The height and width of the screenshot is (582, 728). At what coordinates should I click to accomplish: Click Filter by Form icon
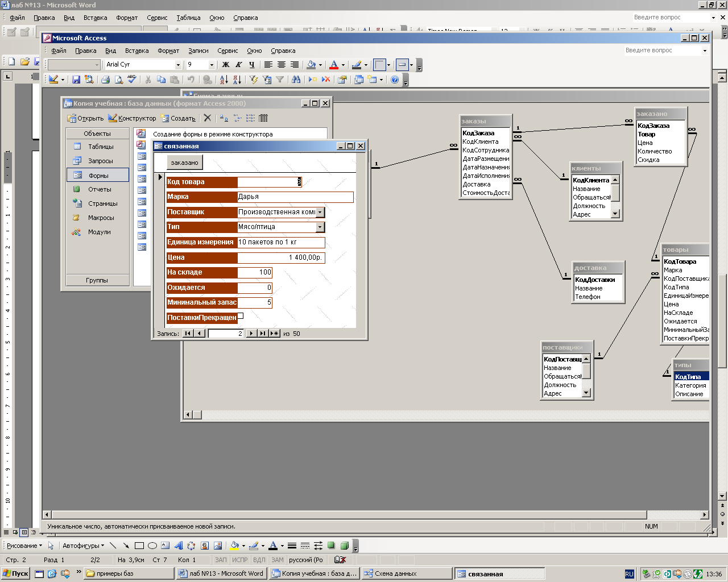[x=266, y=80]
